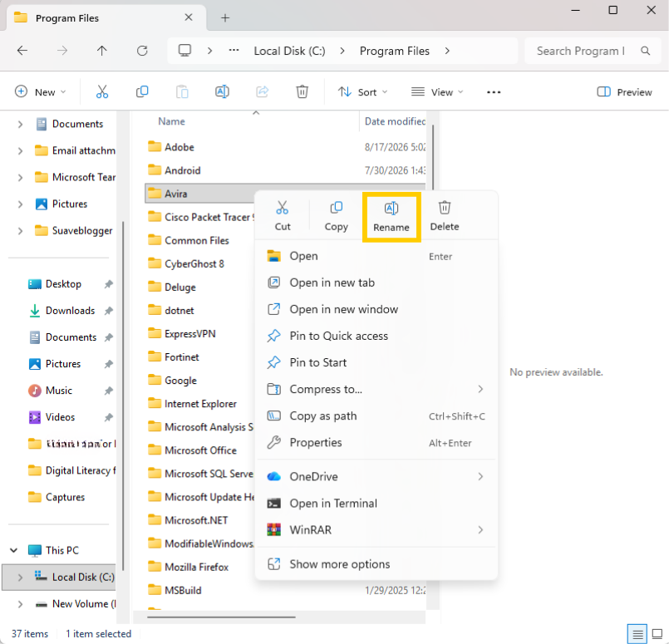Click the toolbar Rename icon
This screenshot has height=644, width=669.
[x=222, y=91]
